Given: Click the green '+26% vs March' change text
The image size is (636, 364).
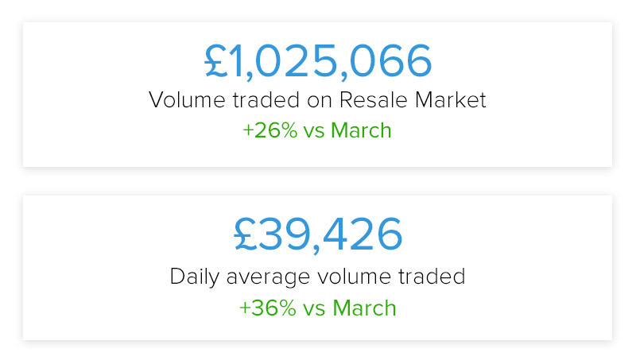Looking at the screenshot, I should (317, 130).
